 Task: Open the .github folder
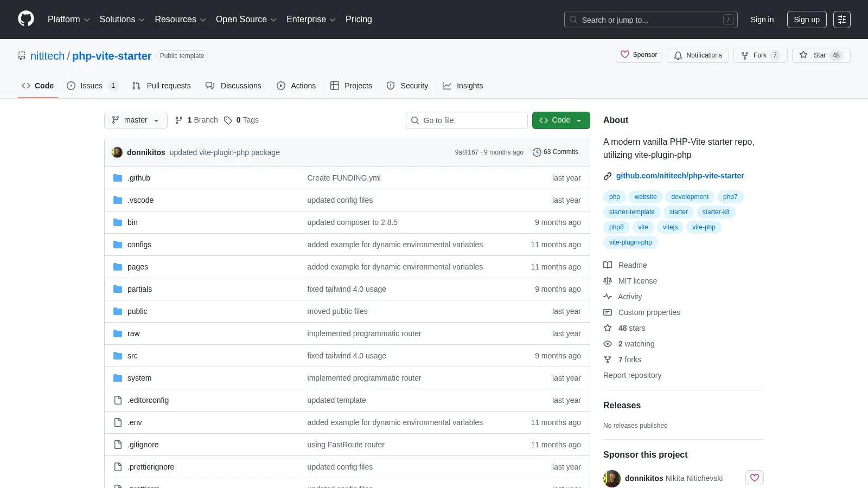[x=139, y=178]
